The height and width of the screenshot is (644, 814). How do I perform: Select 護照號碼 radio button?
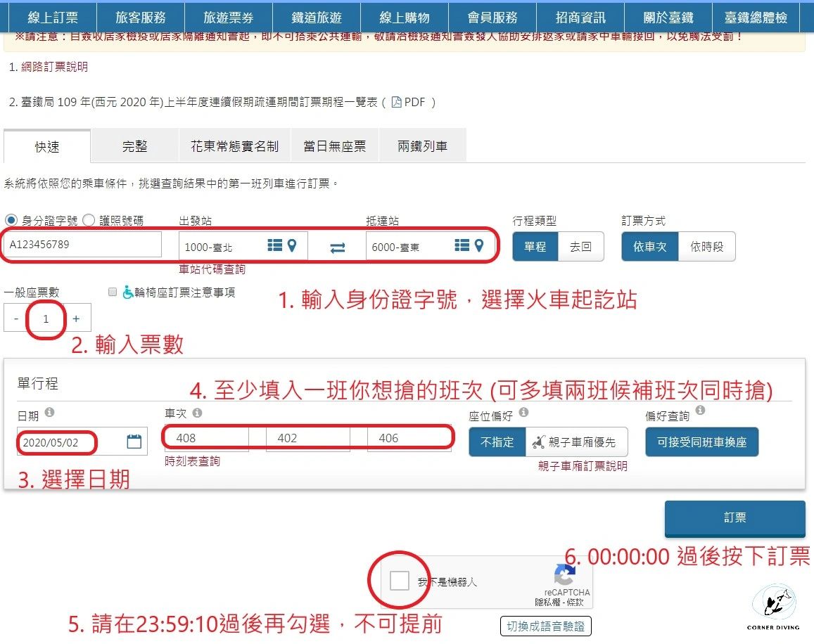click(x=89, y=220)
